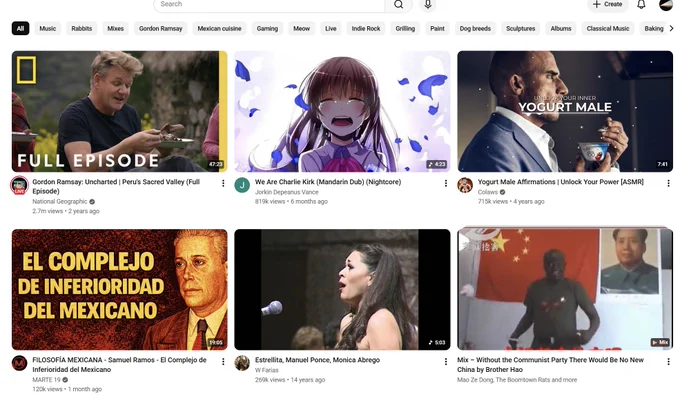
Task: Open more options for Brother Hao mix
Action: [668, 361]
